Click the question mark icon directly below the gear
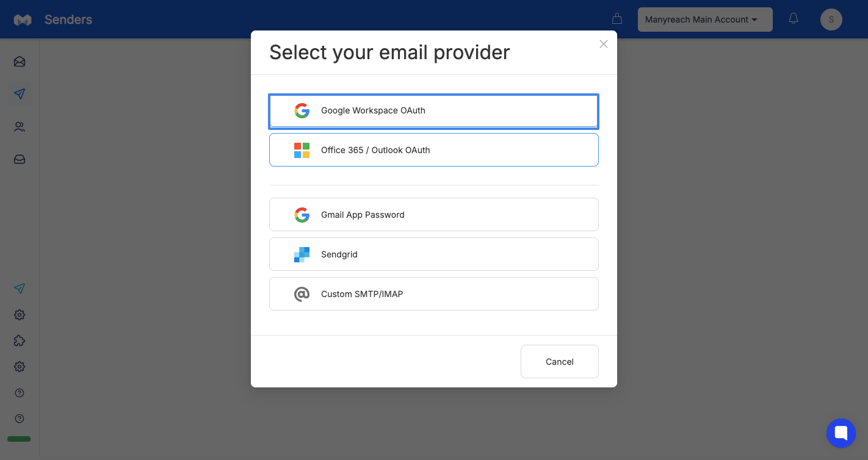 pos(20,393)
